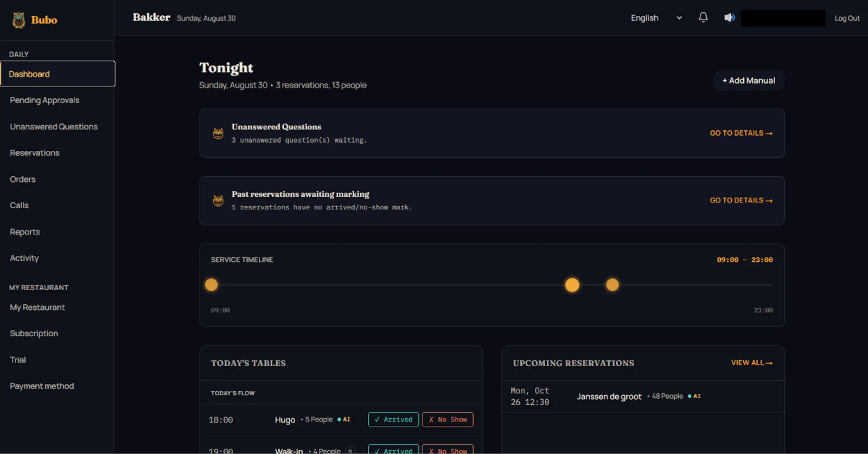Image resolution: width=868 pixels, height=454 pixels.
Task: Click the Add Manual button
Action: click(749, 80)
